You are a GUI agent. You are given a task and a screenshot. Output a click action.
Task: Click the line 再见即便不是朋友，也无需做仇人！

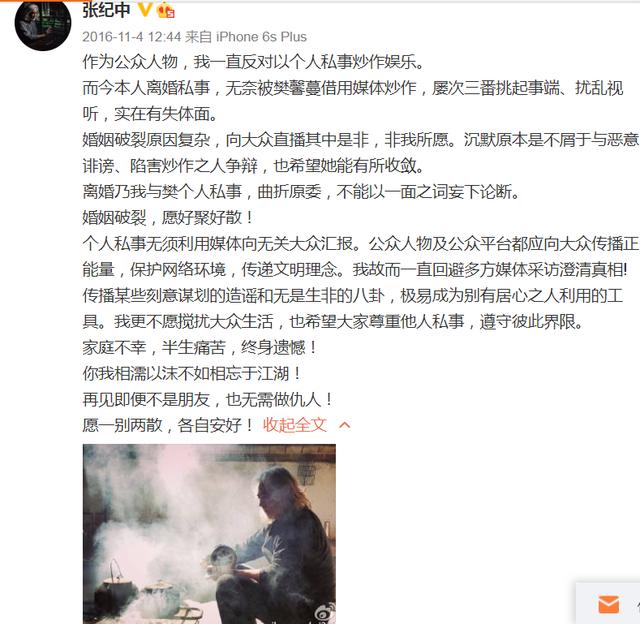208,399
